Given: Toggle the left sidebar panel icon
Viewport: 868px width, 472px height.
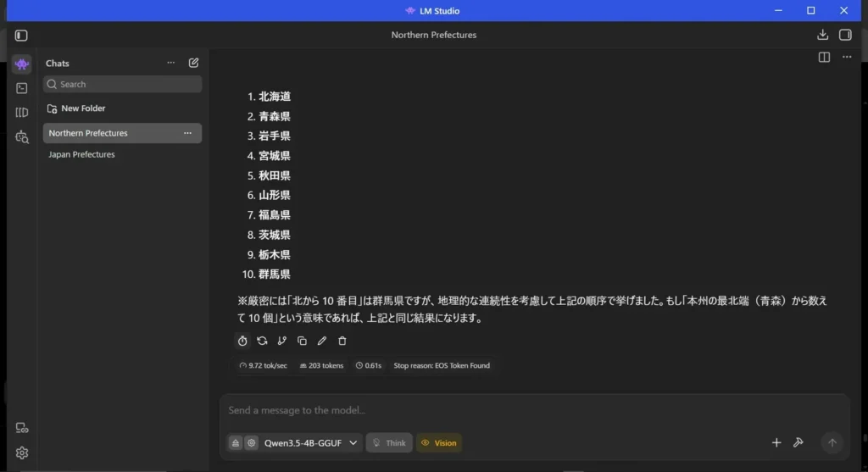Looking at the screenshot, I should (x=21, y=36).
